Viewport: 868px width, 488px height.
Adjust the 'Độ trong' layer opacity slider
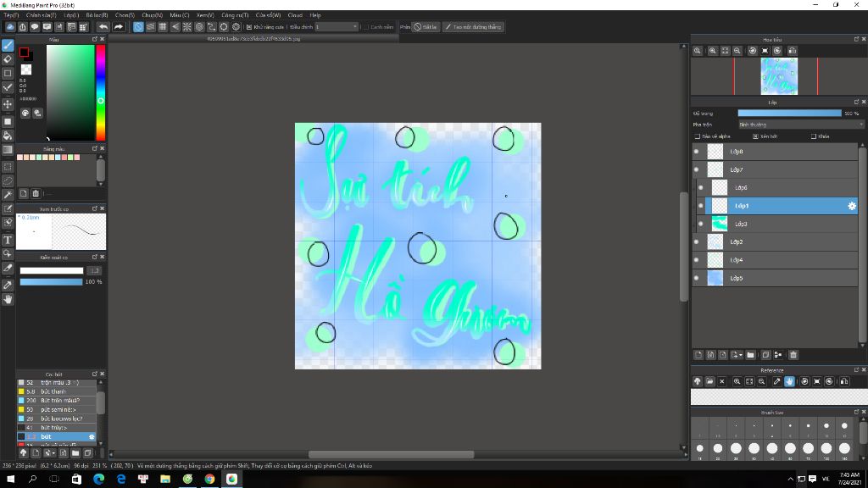(790, 113)
